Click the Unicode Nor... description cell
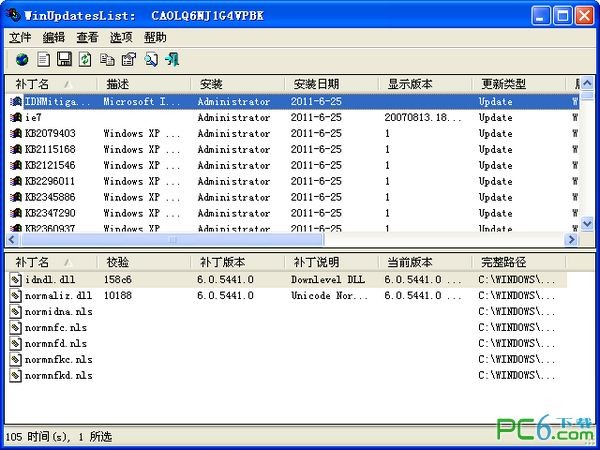600x450 pixels. tap(329, 296)
